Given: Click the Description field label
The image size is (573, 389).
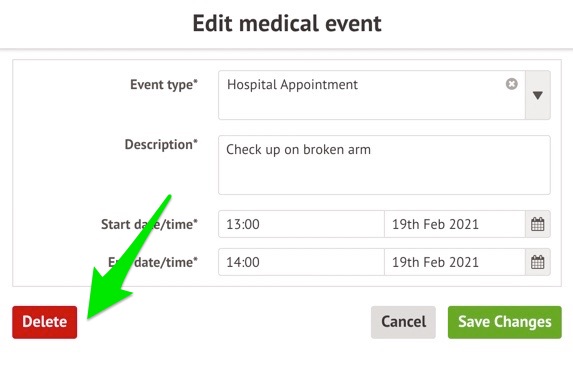Looking at the screenshot, I should coord(161,144).
